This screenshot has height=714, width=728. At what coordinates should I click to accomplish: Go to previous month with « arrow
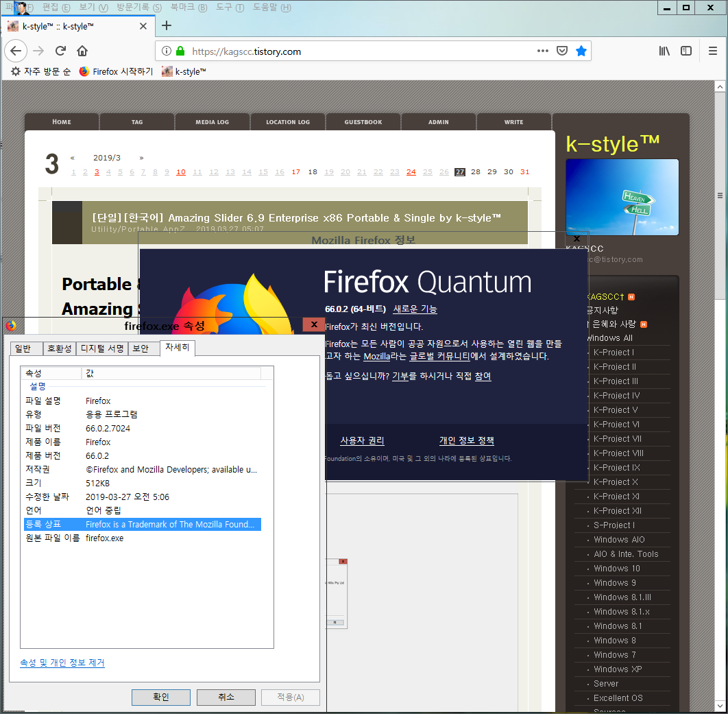click(73, 158)
